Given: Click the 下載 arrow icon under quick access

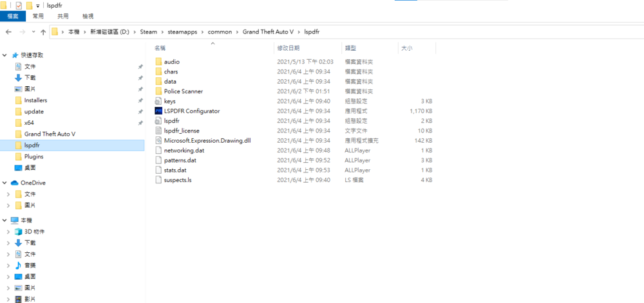Looking at the screenshot, I should (x=18, y=77).
